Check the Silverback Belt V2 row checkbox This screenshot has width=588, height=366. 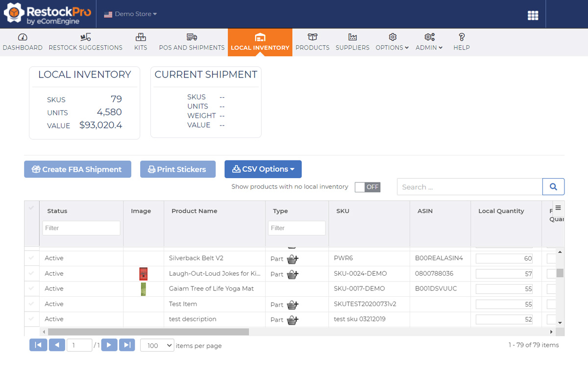click(x=32, y=258)
